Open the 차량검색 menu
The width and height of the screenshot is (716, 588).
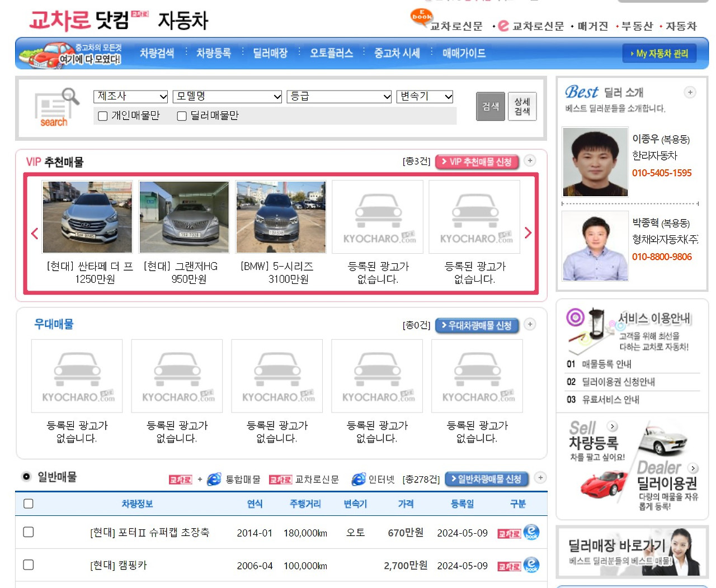157,53
